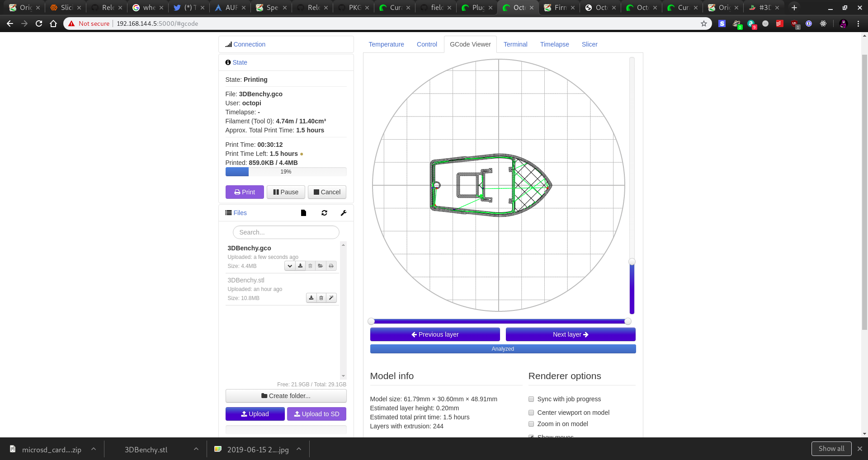Delete 3DBenchy.stl with trash icon
868x460 pixels.
pos(321,298)
